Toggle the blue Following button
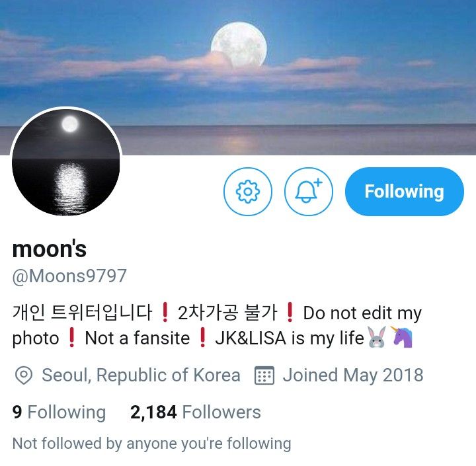The image size is (476, 466). (x=405, y=192)
